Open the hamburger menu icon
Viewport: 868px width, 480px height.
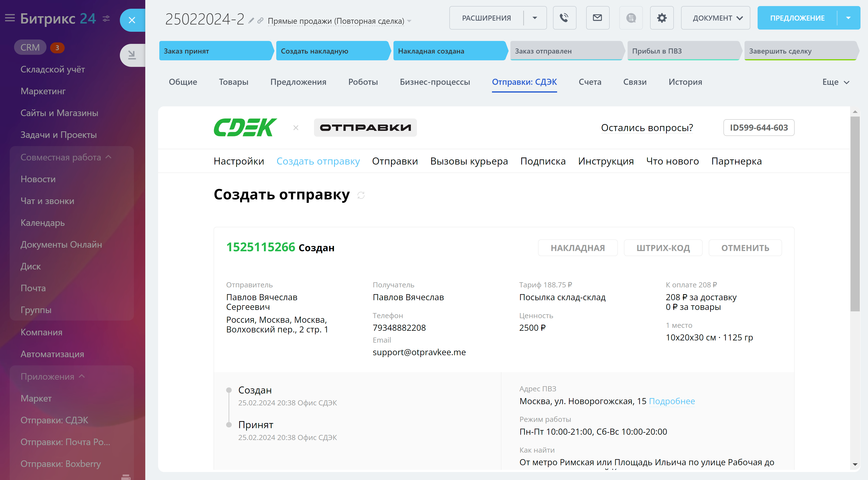click(x=10, y=18)
